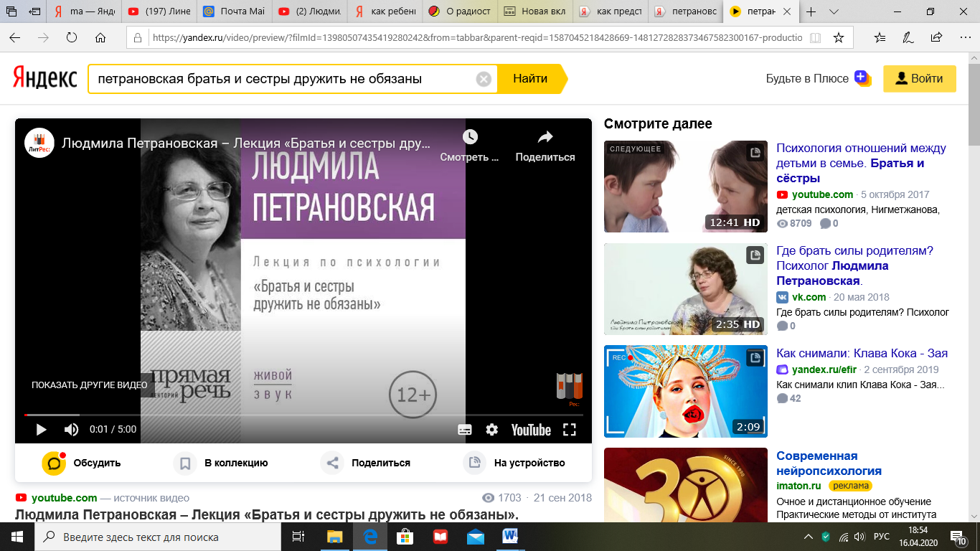Open Word from the taskbar
The height and width of the screenshot is (551, 980).
pos(510,536)
